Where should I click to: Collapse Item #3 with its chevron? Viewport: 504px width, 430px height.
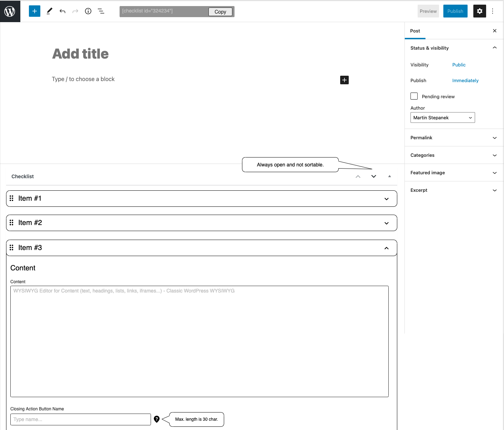pos(385,247)
